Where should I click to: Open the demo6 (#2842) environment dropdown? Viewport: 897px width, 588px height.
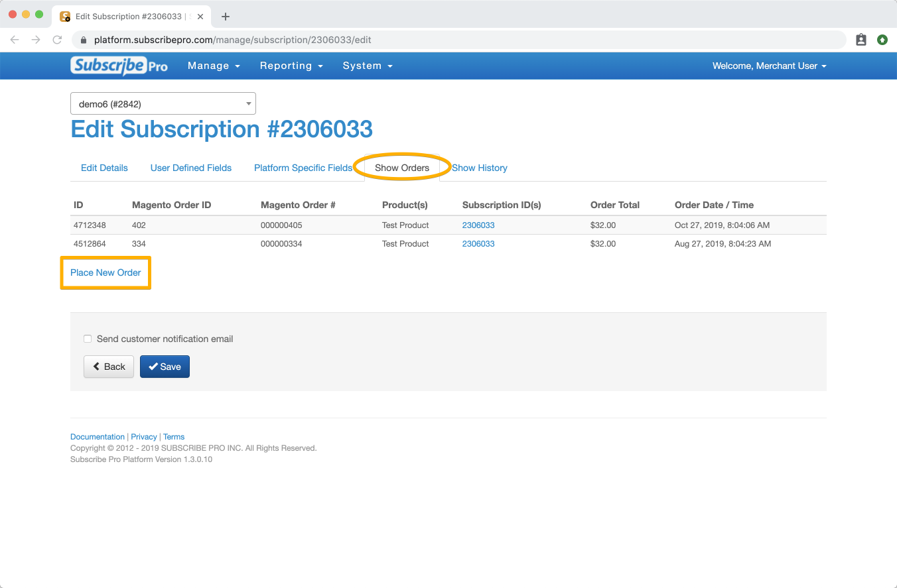[163, 103]
